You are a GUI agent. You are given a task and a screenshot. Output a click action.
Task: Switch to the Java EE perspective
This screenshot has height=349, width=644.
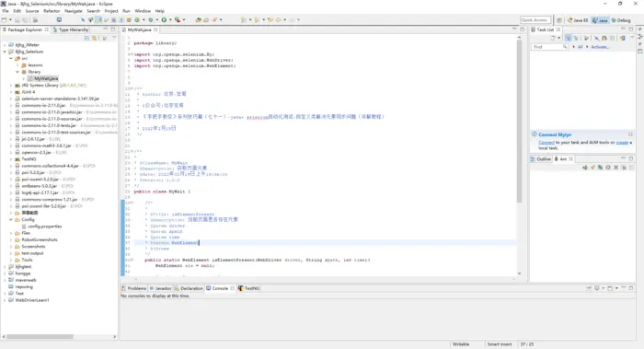[578, 20]
